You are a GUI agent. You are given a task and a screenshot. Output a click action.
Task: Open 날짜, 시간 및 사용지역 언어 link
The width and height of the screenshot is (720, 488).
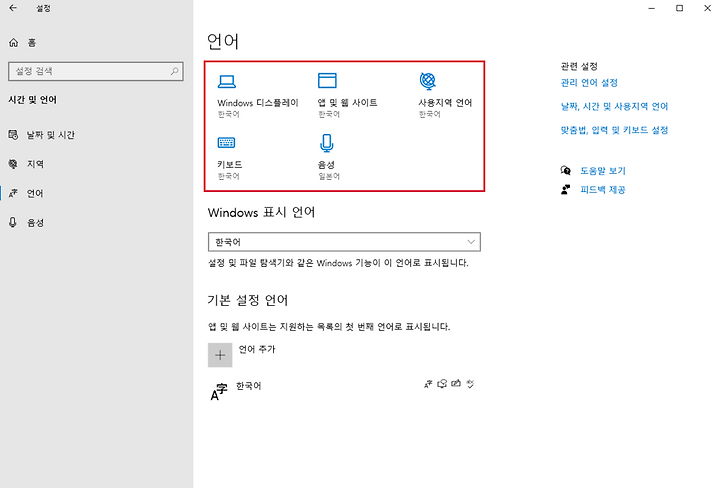point(614,107)
